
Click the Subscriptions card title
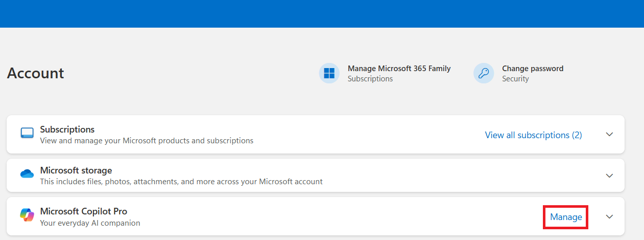(x=67, y=129)
